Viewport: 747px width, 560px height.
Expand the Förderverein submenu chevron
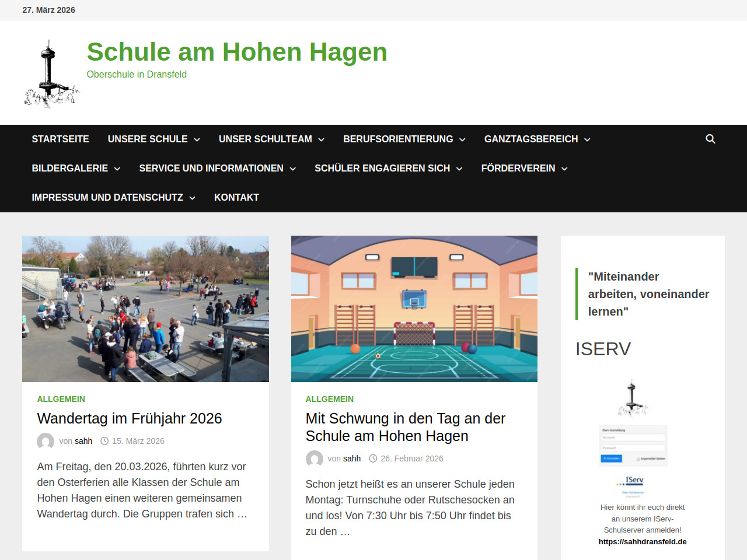click(x=564, y=169)
